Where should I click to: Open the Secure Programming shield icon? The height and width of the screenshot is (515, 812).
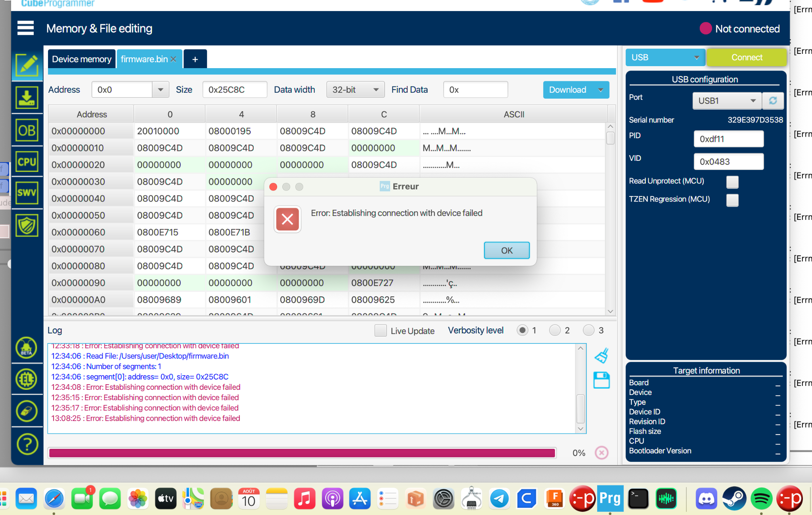[27, 225]
